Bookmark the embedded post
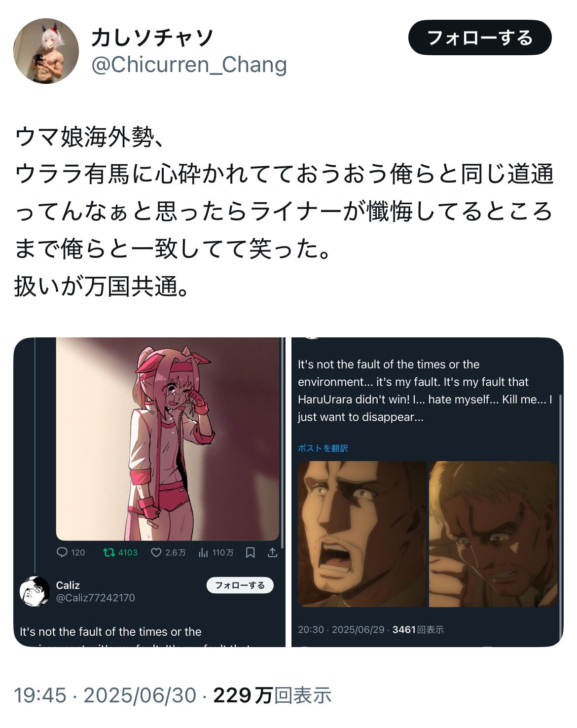 (250, 553)
